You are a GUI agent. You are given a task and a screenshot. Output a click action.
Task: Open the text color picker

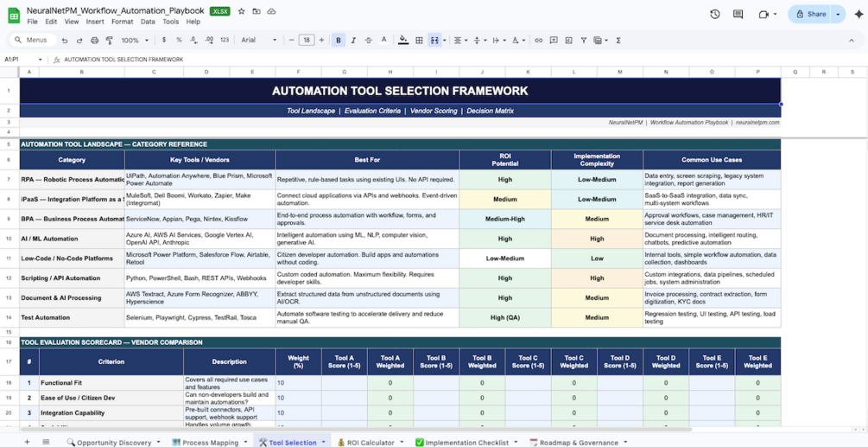coord(384,41)
